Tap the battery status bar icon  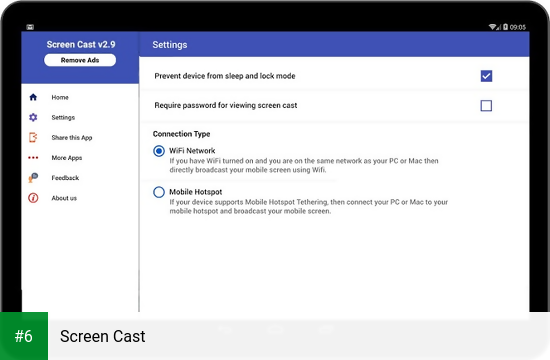pos(505,27)
